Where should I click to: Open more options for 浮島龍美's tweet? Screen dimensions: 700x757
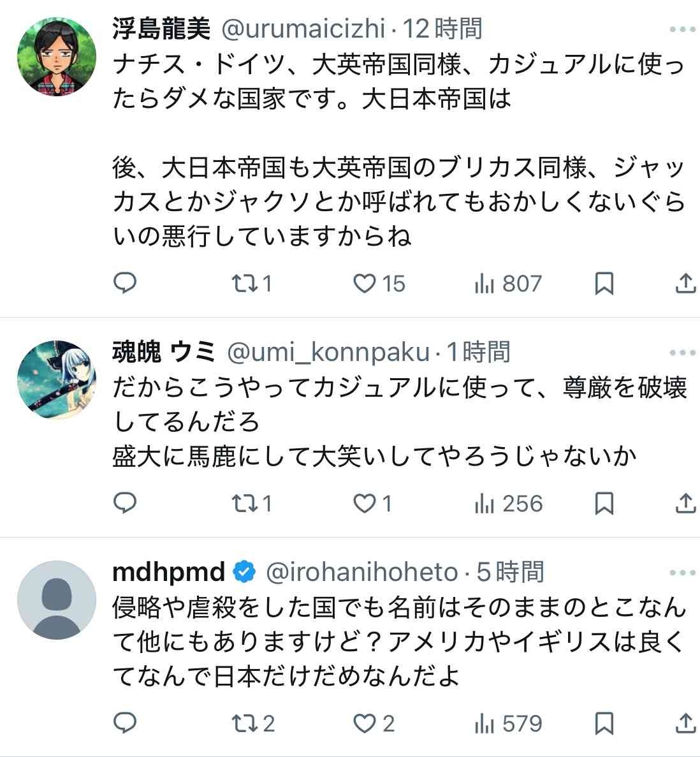[682, 29]
